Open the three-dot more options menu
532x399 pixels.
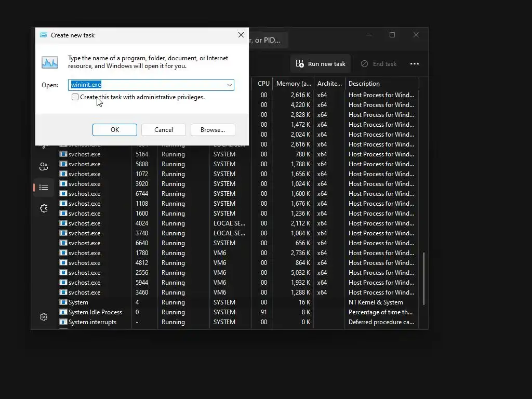point(414,64)
